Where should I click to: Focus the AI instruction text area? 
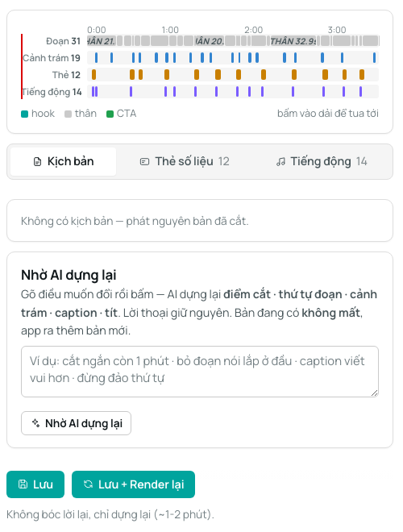200,372
